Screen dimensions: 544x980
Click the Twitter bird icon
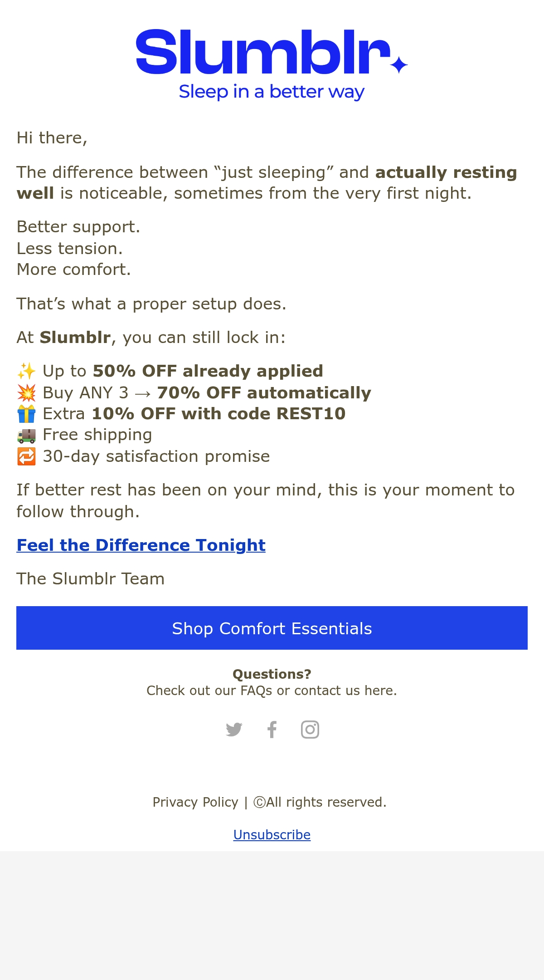(x=234, y=730)
